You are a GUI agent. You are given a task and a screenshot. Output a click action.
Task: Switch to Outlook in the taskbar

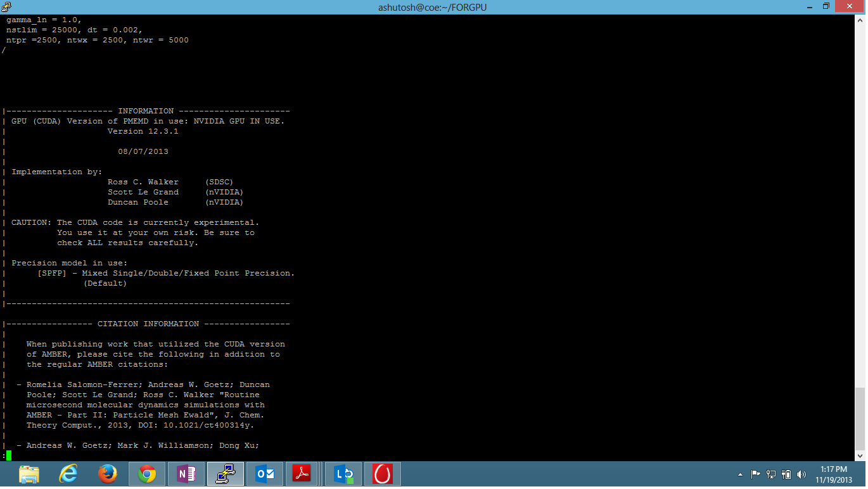pyautogui.click(x=265, y=474)
